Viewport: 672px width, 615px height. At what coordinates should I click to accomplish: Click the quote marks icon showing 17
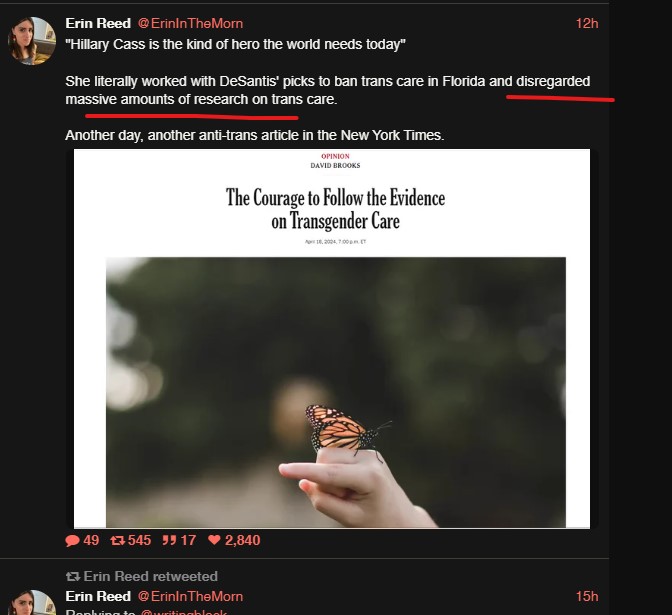(x=169, y=540)
